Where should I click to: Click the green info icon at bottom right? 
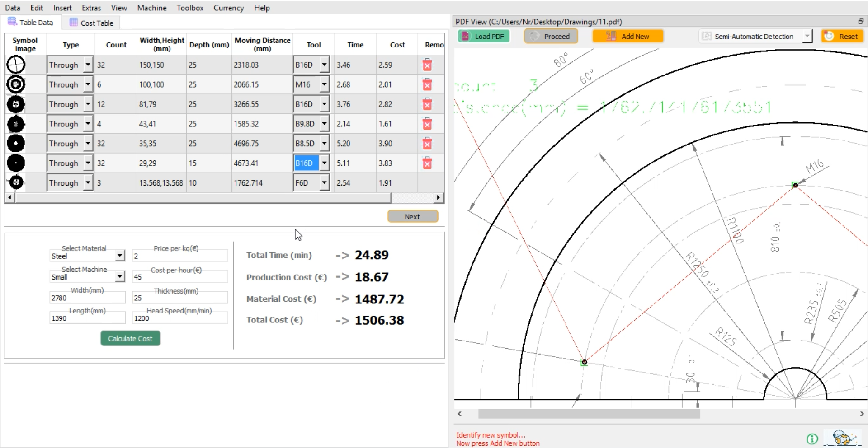812,439
